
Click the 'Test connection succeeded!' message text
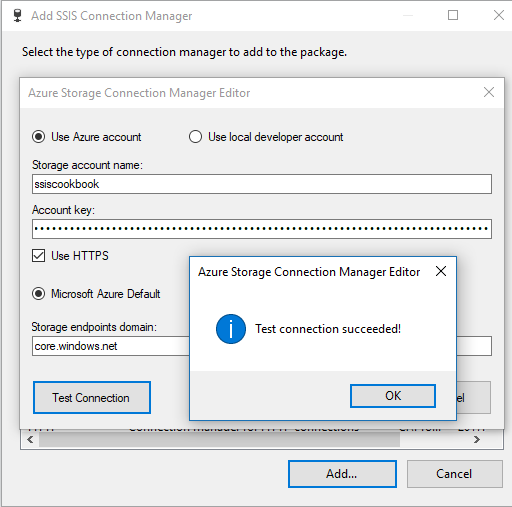(x=328, y=329)
